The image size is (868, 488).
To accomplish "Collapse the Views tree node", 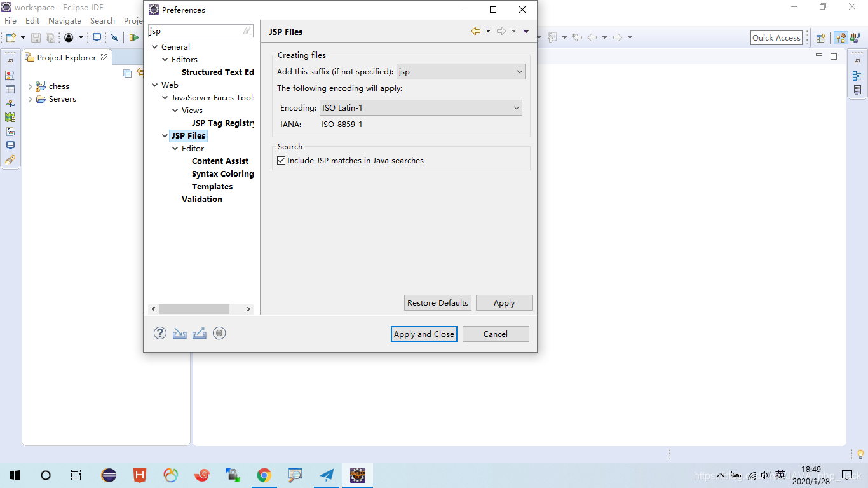I will pyautogui.click(x=175, y=111).
